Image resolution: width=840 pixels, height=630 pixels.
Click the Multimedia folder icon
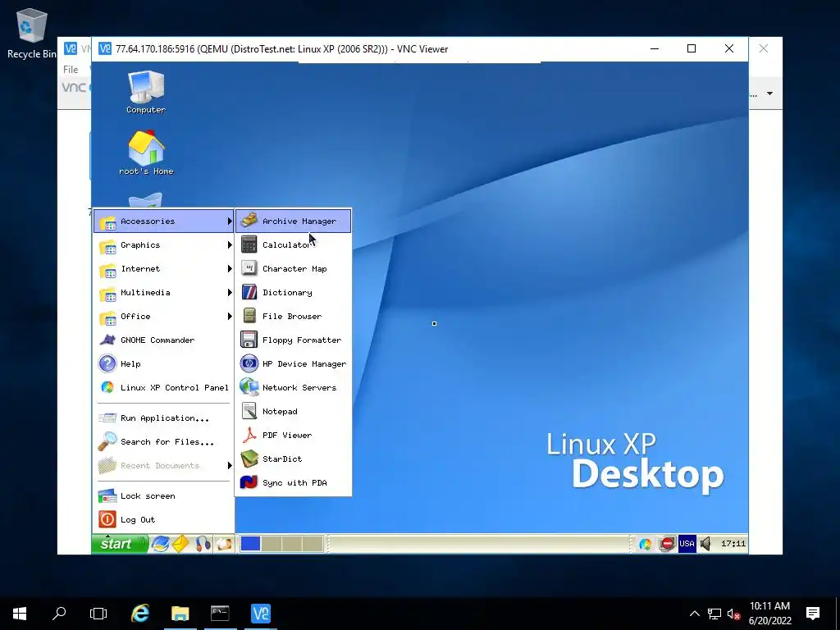pyautogui.click(x=107, y=294)
